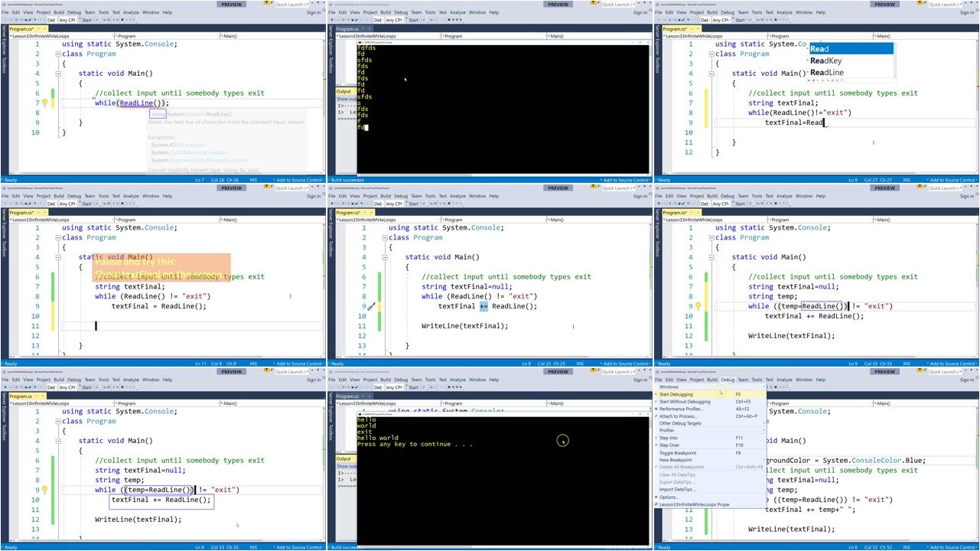Image resolution: width=980 pixels, height=551 pixels.
Task: Choose Start Debugging in the Debug menu
Action: (711, 395)
